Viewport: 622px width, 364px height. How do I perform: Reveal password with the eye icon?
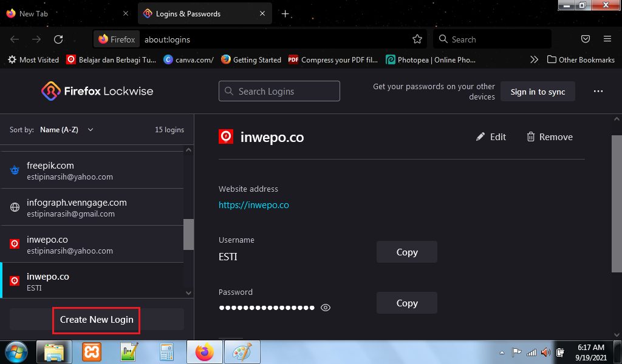tap(326, 308)
